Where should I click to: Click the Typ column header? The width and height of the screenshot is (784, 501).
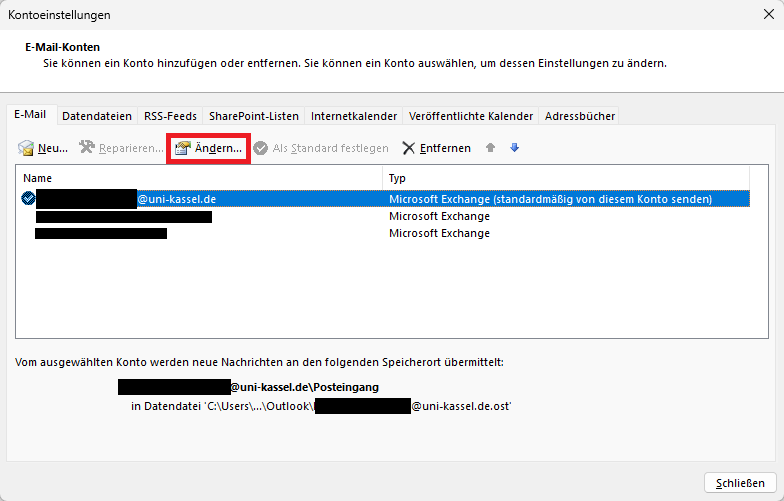coord(566,178)
